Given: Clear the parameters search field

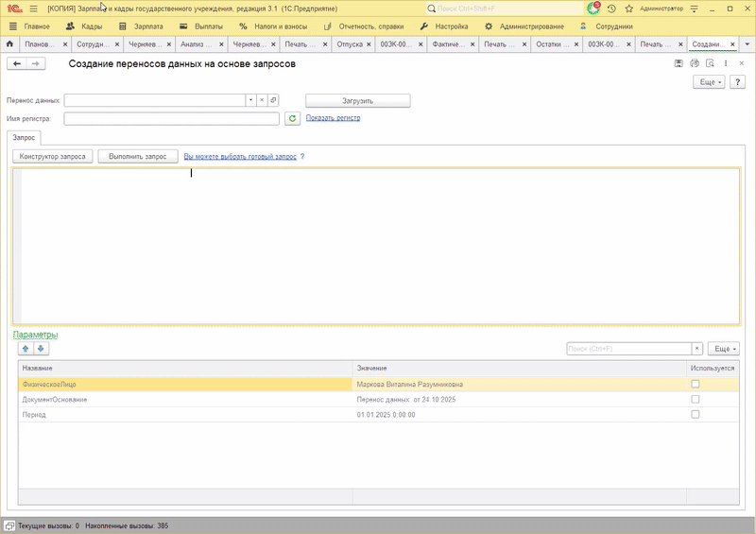Looking at the screenshot, I should (696, 349).
